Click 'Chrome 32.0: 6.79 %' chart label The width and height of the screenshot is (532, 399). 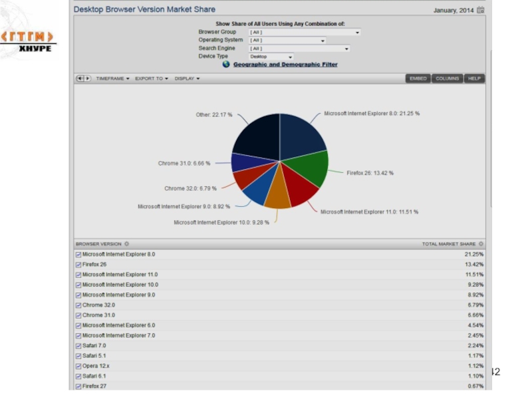click(x=190, y=189)
